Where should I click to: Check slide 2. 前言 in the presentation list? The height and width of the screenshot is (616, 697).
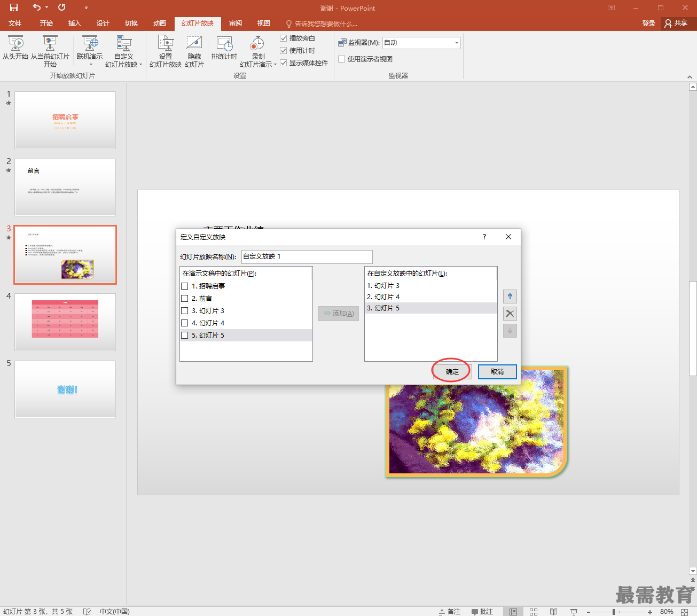pyautogui.click(x=185, y=299)
